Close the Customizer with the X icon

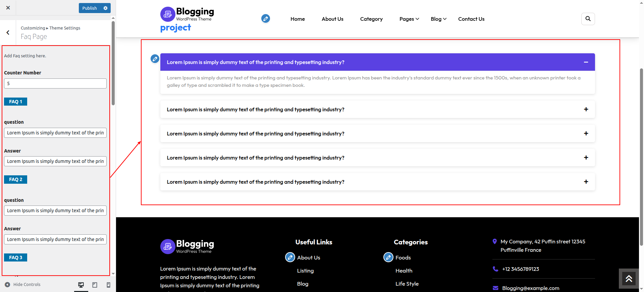point(8,8)
